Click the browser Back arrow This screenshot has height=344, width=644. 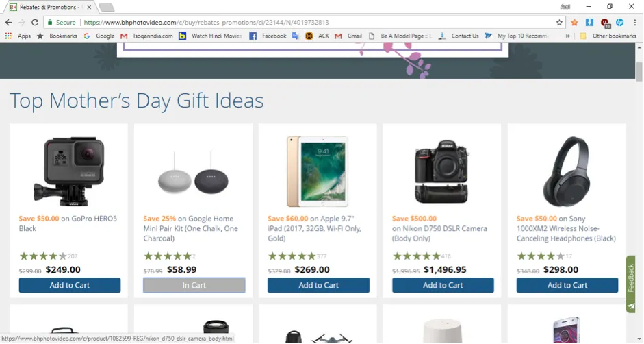8,22
